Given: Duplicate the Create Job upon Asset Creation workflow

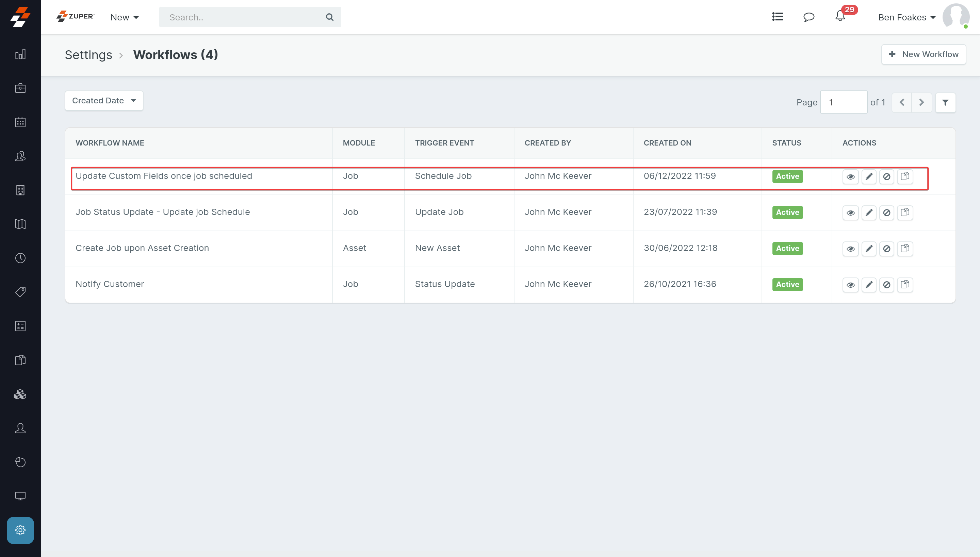Looking at the screenshot, I should coord(905,249).
